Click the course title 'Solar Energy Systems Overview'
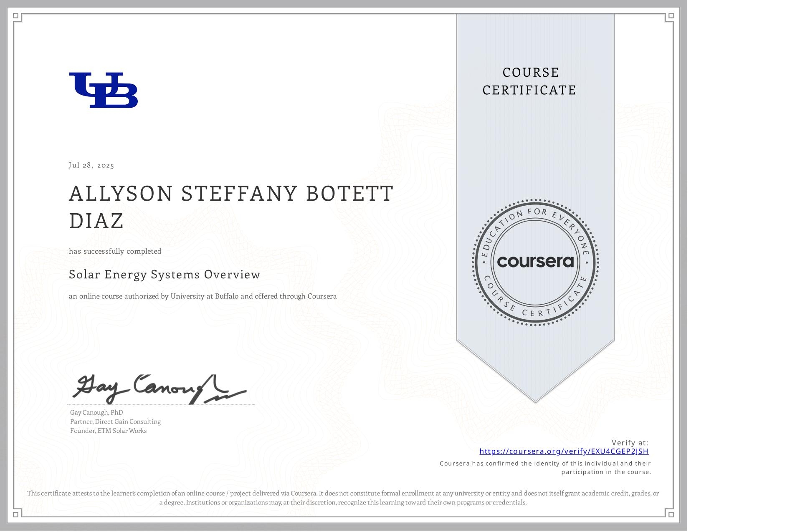 pyautogui.click(x=165, y=275)
